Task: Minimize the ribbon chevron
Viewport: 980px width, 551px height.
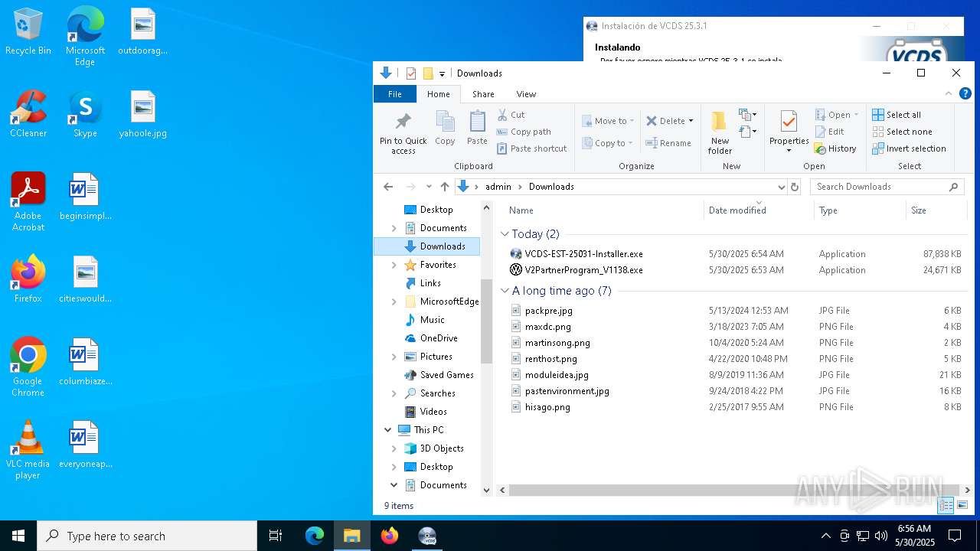Action: point(949,93)
